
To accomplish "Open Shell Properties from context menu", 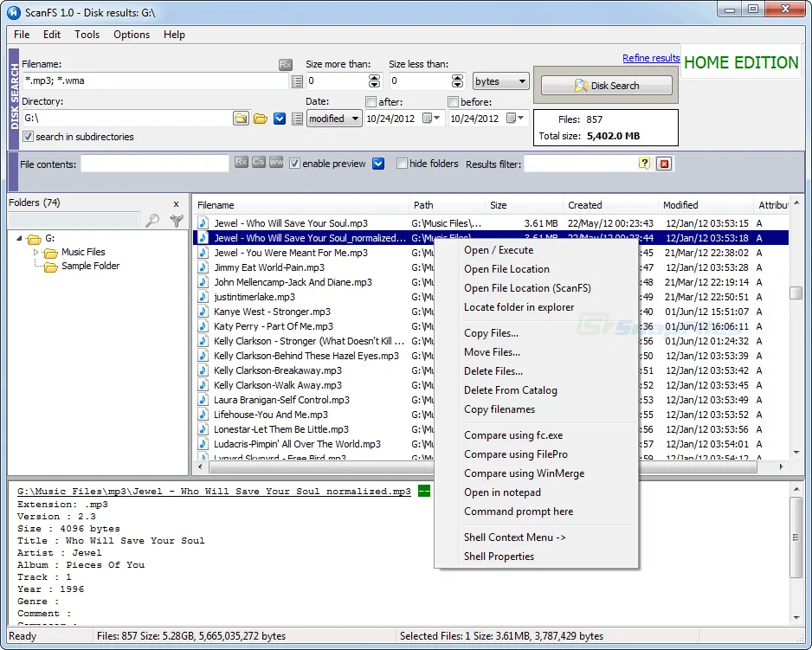I will coord(536,557).
